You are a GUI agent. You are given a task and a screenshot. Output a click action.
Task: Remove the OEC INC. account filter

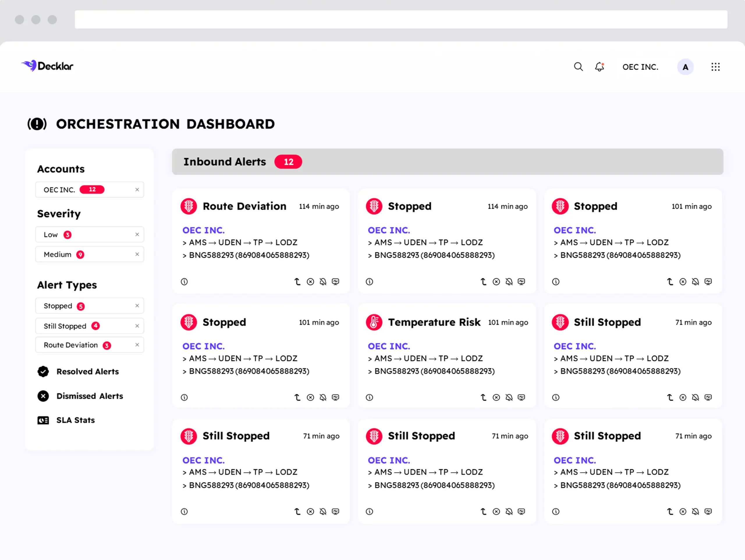(137, 190)
